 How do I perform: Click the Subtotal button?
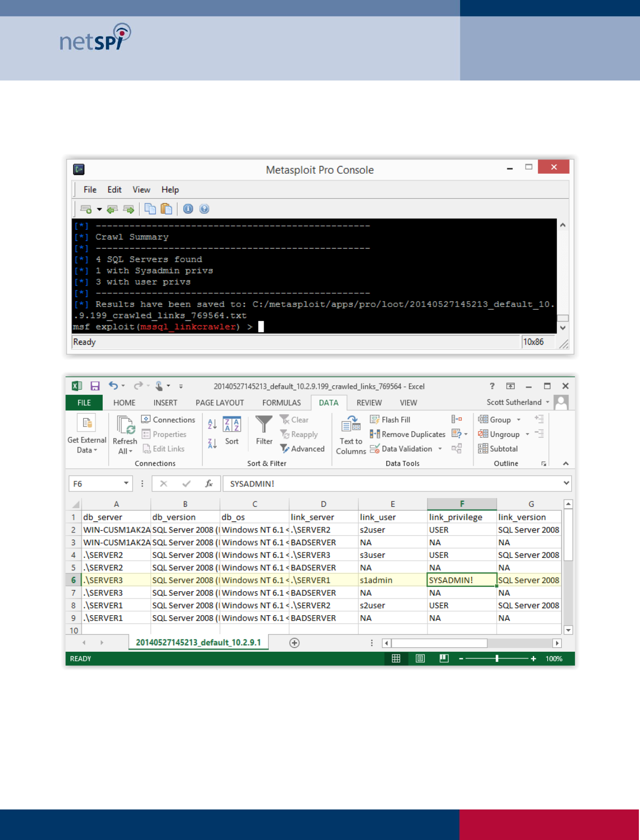(x=498, y=449)
